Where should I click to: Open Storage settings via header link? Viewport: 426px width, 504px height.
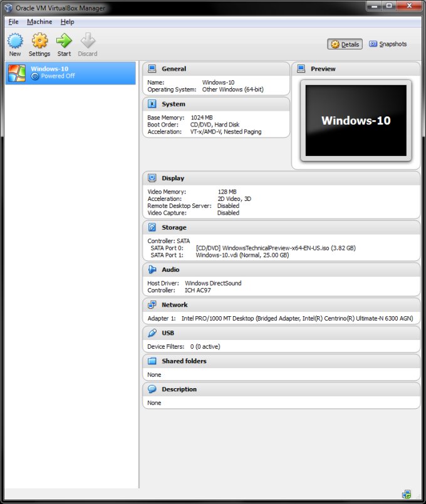pos(174,227)
